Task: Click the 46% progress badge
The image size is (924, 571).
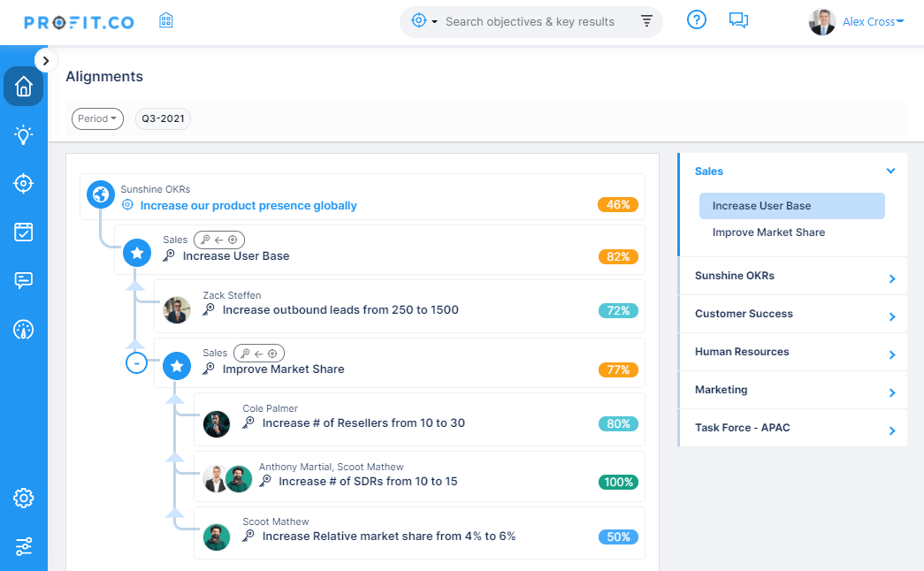Action: (x=618, y=203)
